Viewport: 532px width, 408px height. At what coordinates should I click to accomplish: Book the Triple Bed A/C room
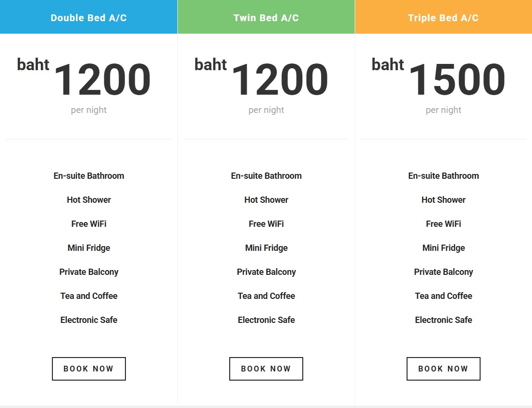coord(443,369)
